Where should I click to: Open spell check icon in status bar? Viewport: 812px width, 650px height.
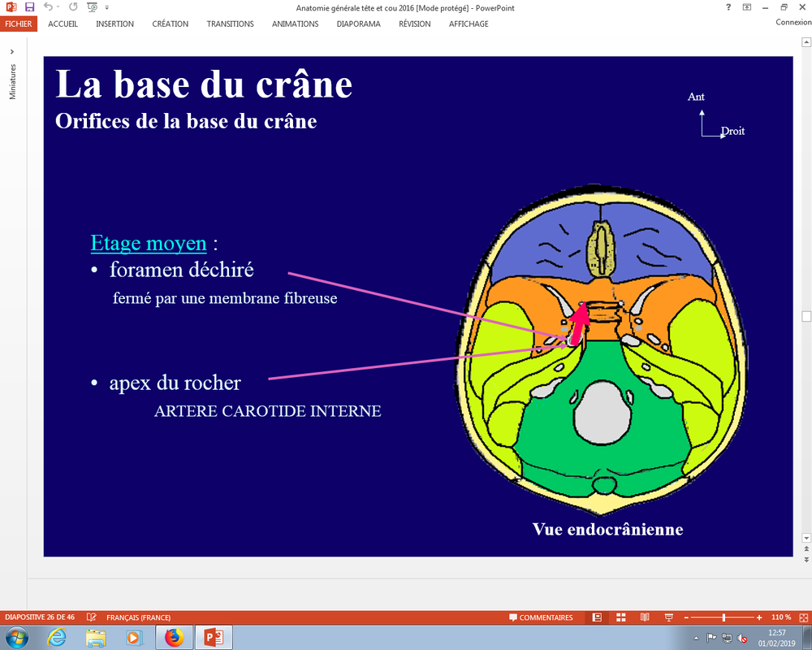pos(92,617)
